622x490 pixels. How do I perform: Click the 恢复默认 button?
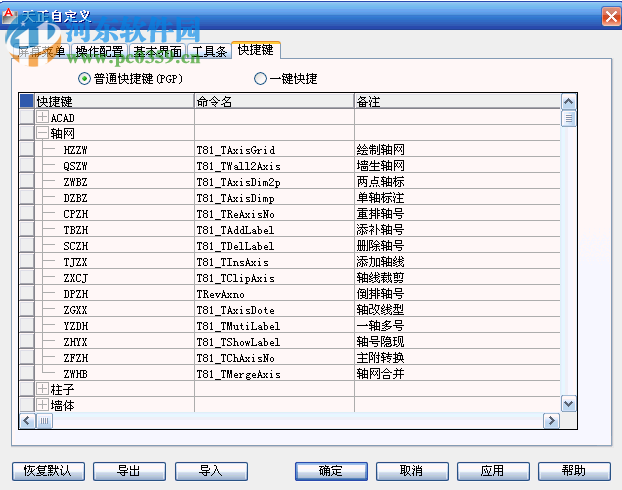click(48, 471)
